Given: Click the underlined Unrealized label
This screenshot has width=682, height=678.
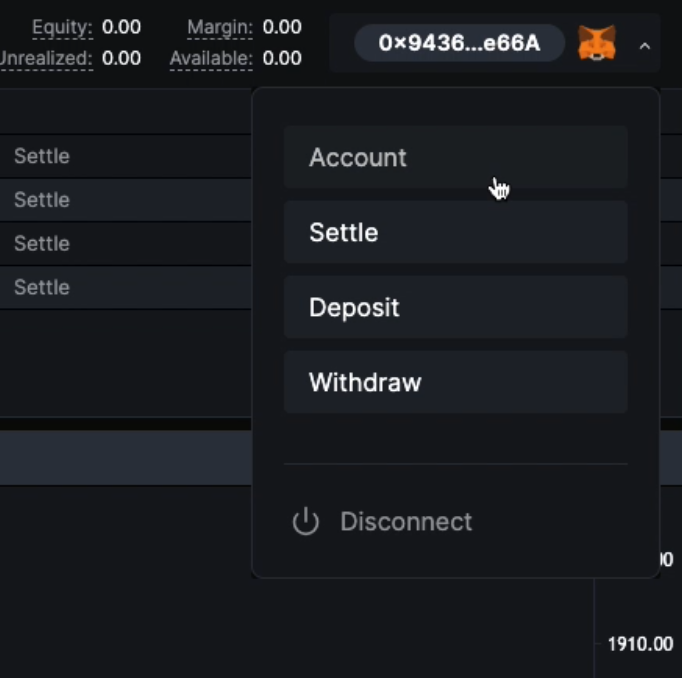Looking at the screenshot, I should point(46,59).
